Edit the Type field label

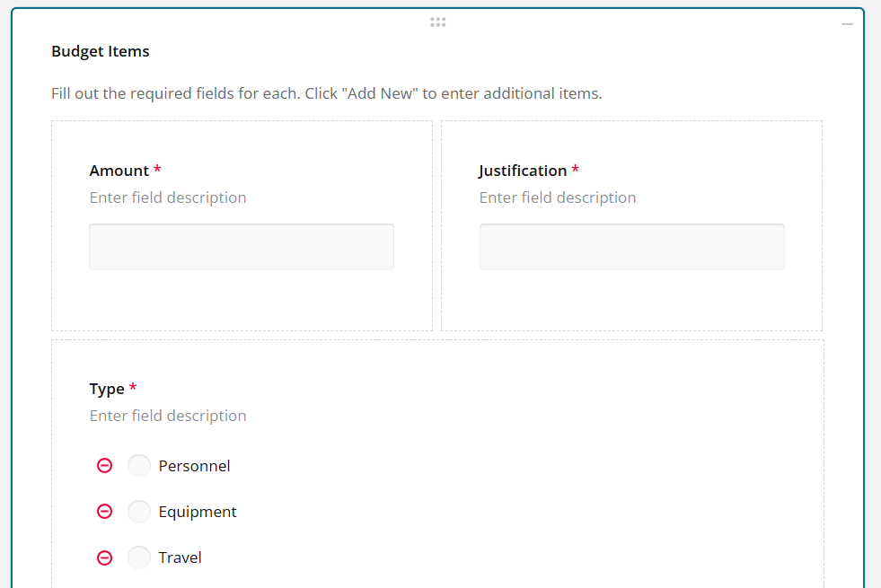105,388
